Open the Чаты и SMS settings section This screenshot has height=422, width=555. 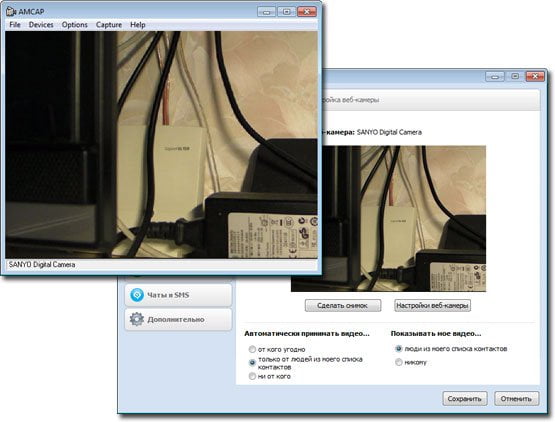pyautogui.click(x=178, y=295)
